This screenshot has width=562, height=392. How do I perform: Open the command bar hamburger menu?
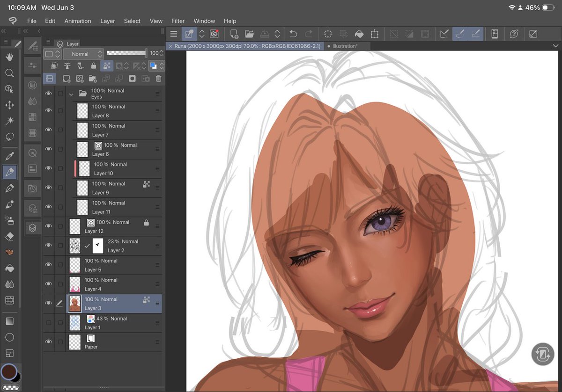pos(174,34)
